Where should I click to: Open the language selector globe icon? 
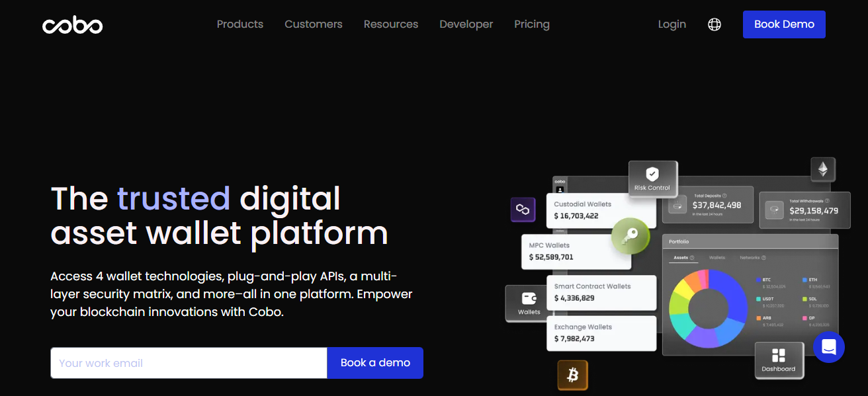715,24
